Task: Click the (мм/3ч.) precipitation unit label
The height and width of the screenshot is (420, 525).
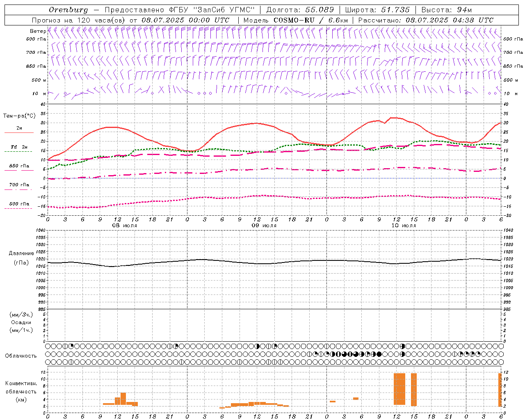Action: pos(21,315)
